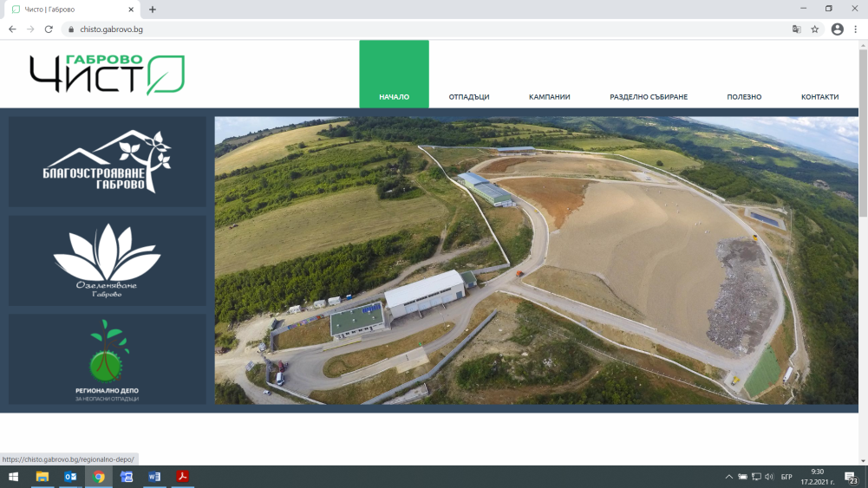The image size is (868, 488).
Task: Click the Благоустрояване Габрово logo tile
Action: (x=108, y=162)
